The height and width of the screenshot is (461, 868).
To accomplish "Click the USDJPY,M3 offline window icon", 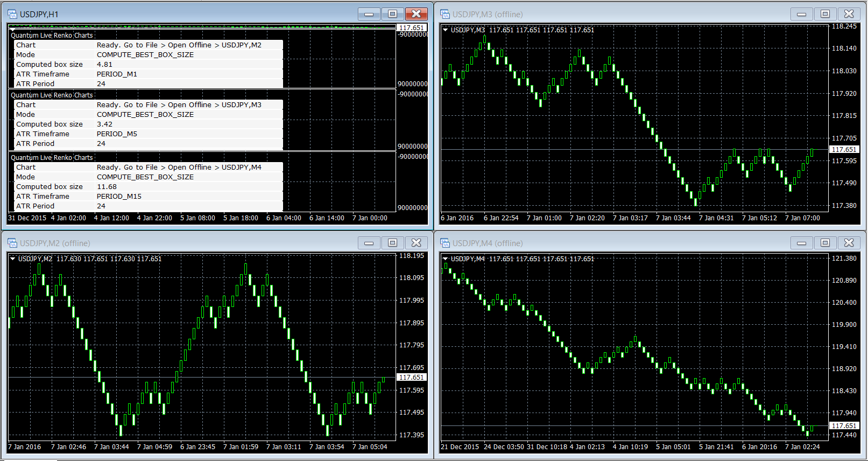I will [445, 14].
